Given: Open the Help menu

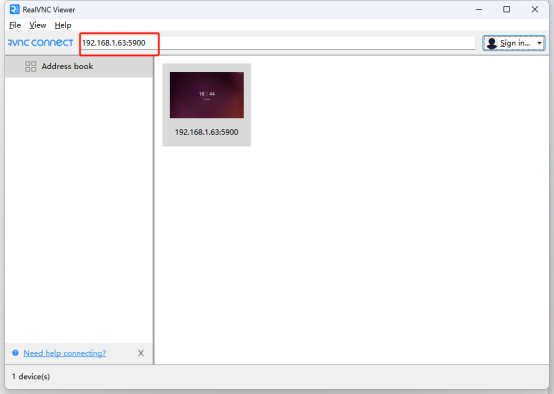Looking at the screenshot, I should coord(63,25).
